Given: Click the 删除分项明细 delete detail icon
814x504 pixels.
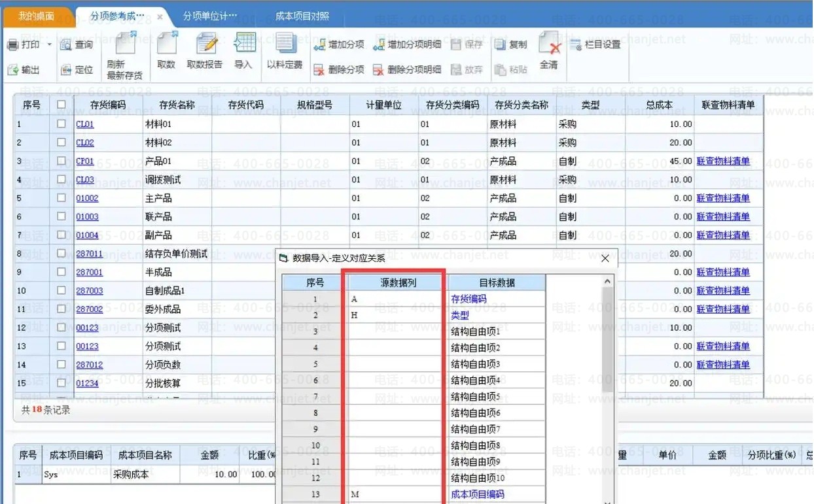Looking at the screenshot, I should point(378,69).
